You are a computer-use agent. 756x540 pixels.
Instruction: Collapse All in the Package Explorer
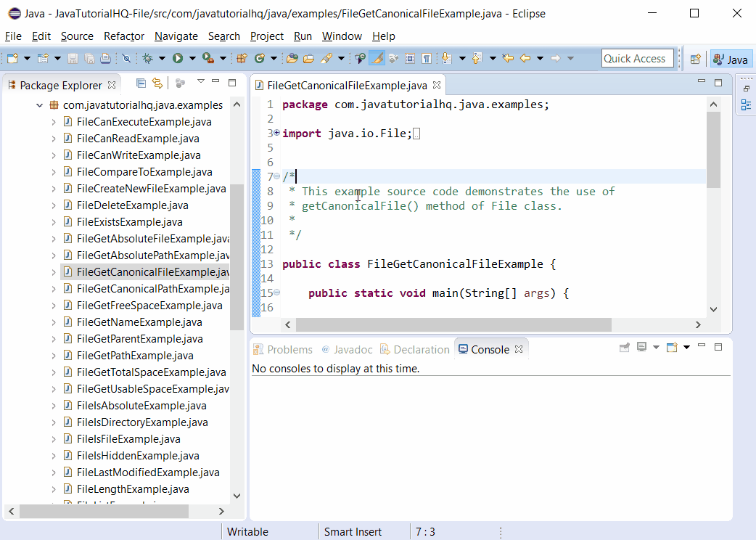pos(141,83)
